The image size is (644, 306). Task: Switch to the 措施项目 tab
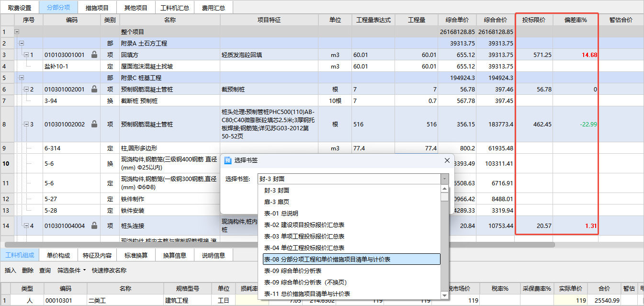pos(97,8)
